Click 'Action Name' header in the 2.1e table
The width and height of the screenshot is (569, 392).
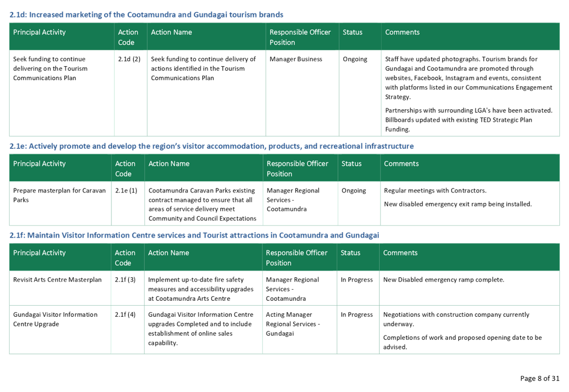pyautogui.click(x=169, y=163)
